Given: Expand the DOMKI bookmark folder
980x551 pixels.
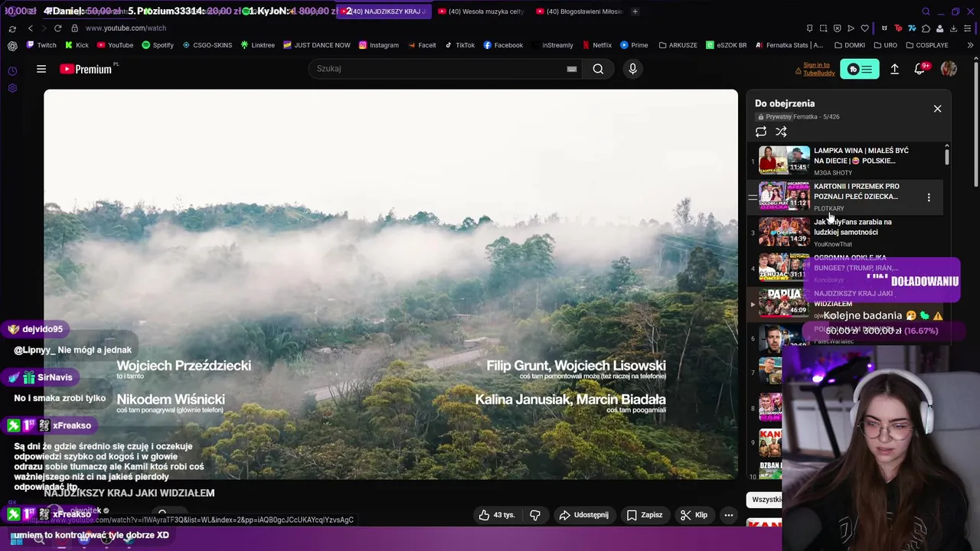Looking at the screenshot, I should [849, 45].
